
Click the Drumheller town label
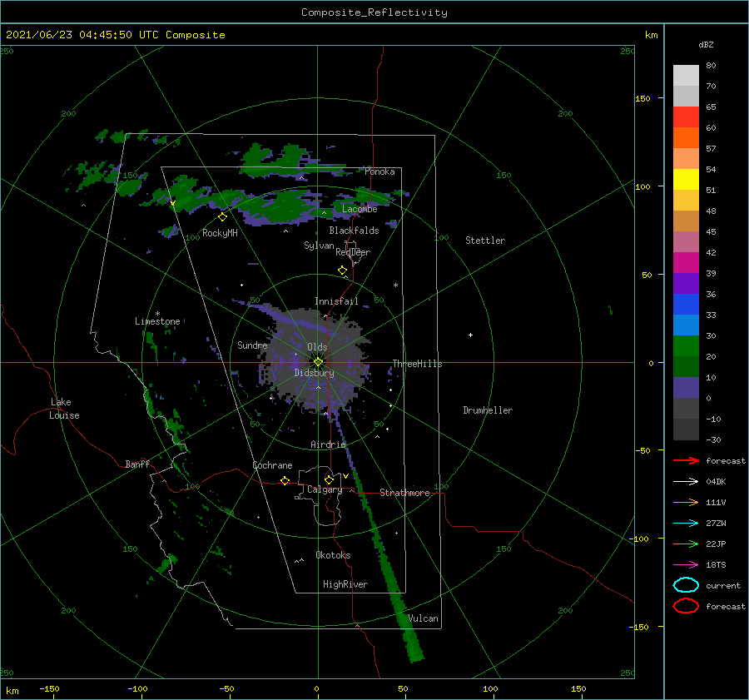click(x=488, y=410)
